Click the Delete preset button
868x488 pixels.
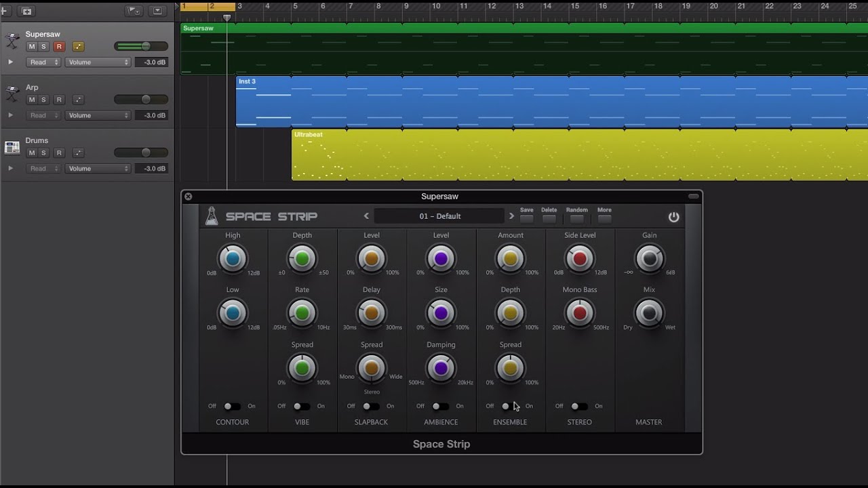coord(549,218)
